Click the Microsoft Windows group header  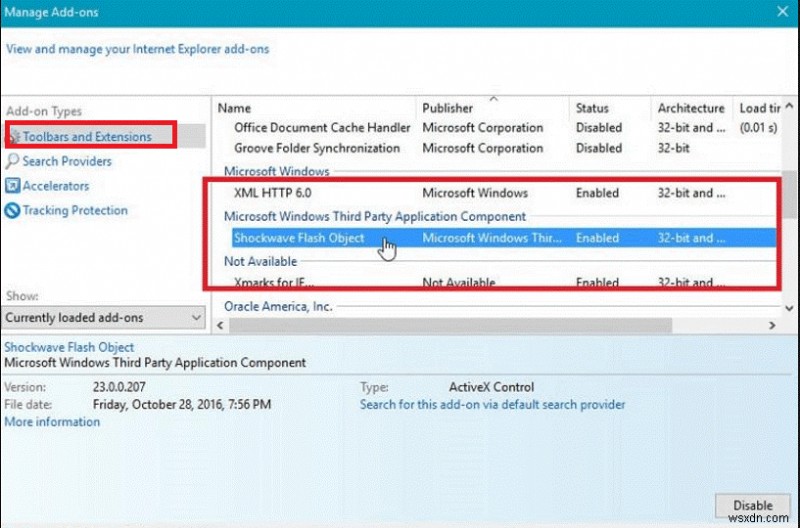[277, 171]
